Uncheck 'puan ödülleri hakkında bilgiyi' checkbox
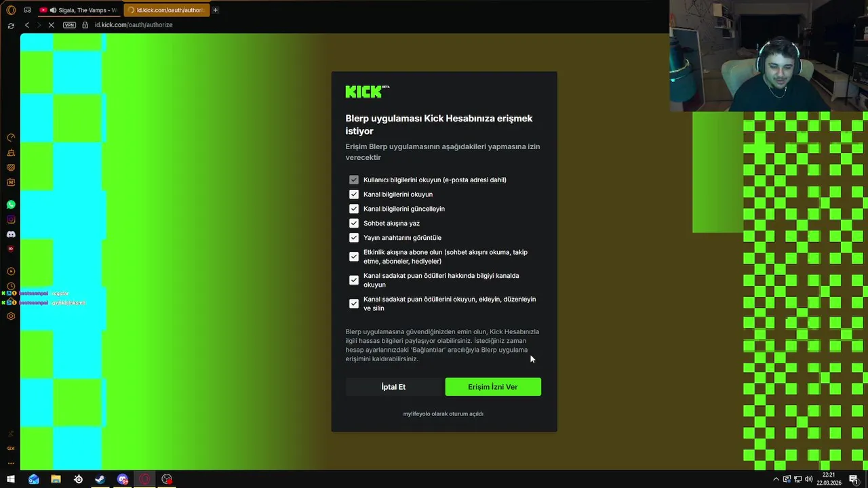The height and width of the screenshot is (488, 868). [354, 280]
